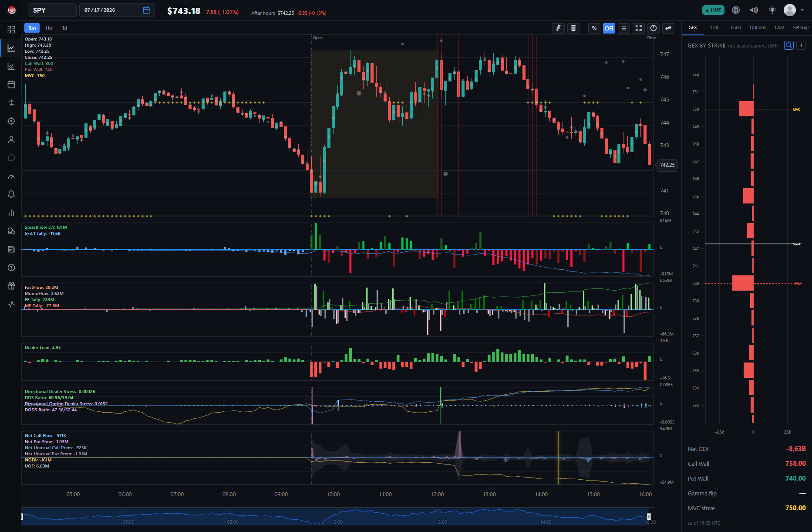812x532 pixels.
Task: Select the 1d timeframe
Action: pos(64,28)
